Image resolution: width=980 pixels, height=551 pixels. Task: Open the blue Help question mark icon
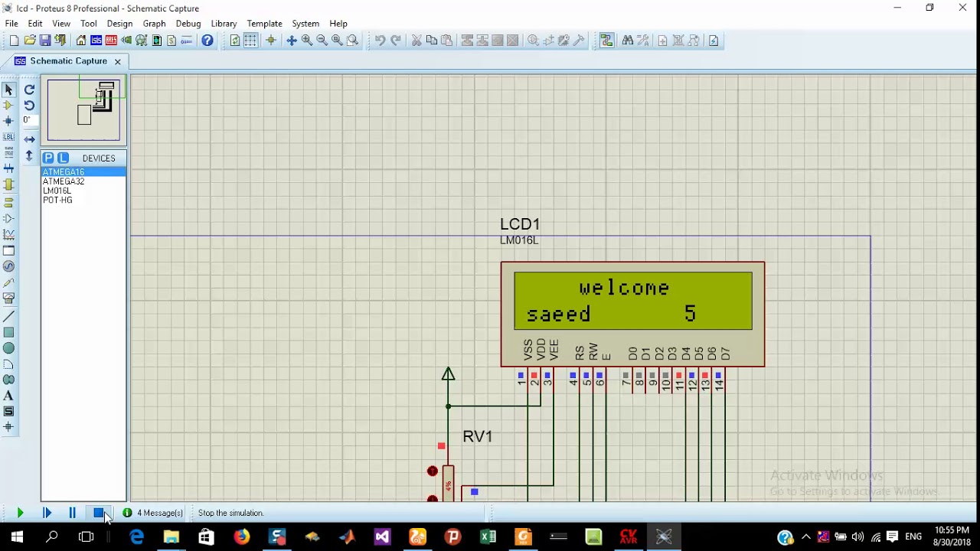pyautogui.click(x=207, y=41)
